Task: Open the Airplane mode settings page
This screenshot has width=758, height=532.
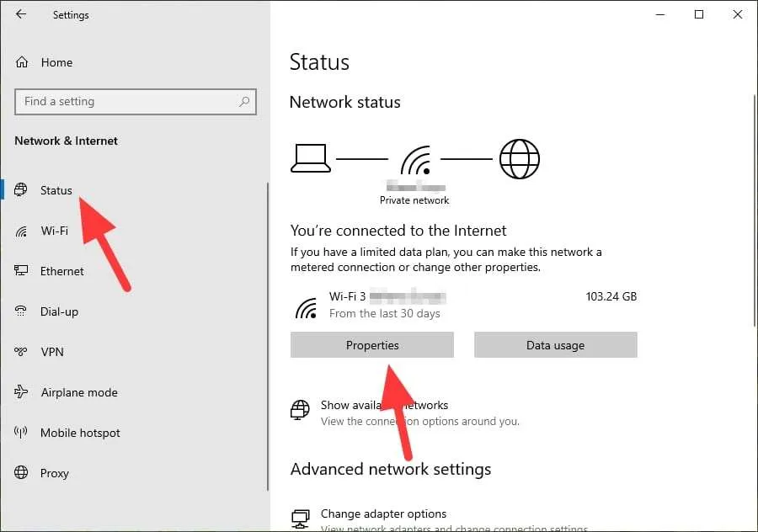Action: point(79,392)
